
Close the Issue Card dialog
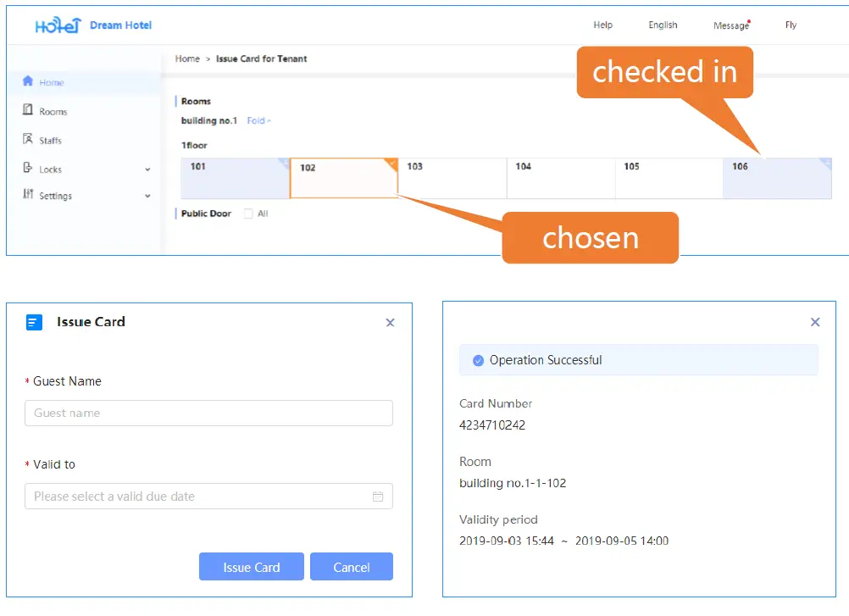click(390, 323)
